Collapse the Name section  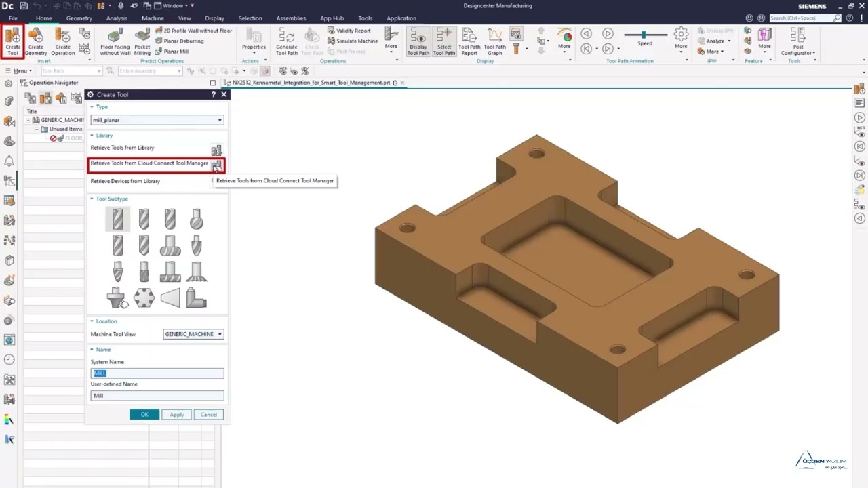tap(92, 350)
